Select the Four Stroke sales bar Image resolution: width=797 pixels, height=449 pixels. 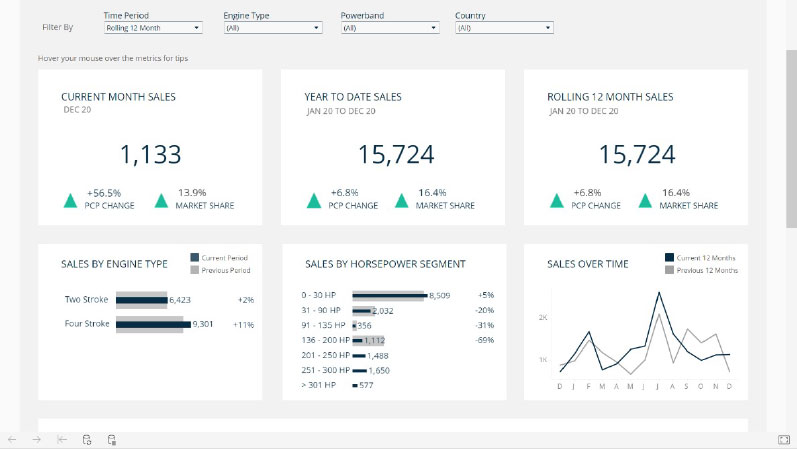(153, 324)
